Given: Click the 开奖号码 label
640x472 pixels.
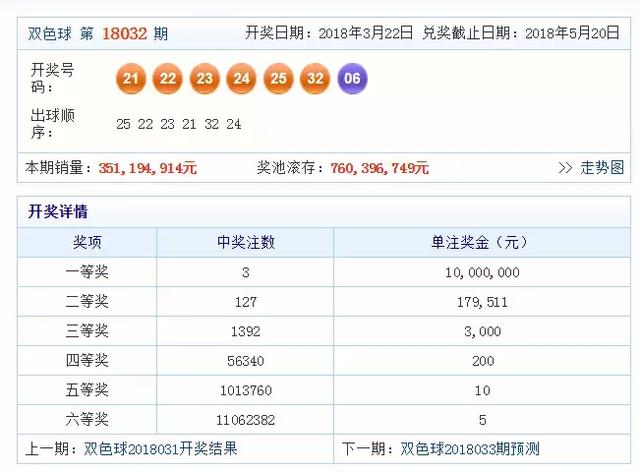Looking at the screenshot, I should (52, 78).
